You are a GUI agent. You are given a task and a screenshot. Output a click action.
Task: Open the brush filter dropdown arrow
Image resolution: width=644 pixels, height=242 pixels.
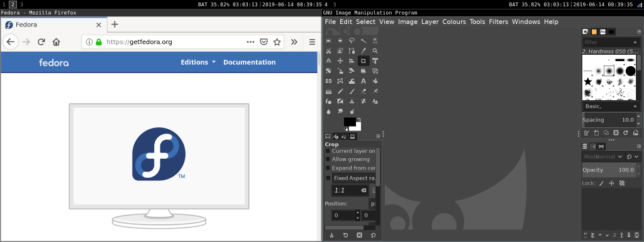pyautogui.click(x=635, y=42)
